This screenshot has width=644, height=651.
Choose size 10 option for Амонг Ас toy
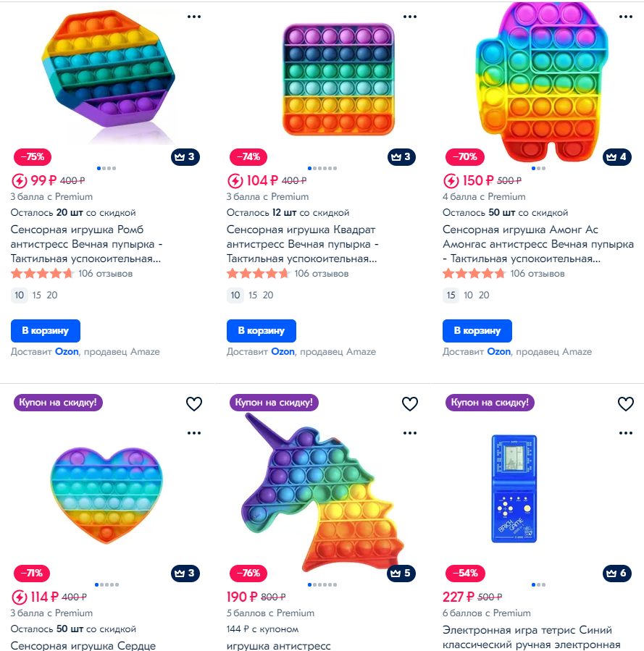469,295
